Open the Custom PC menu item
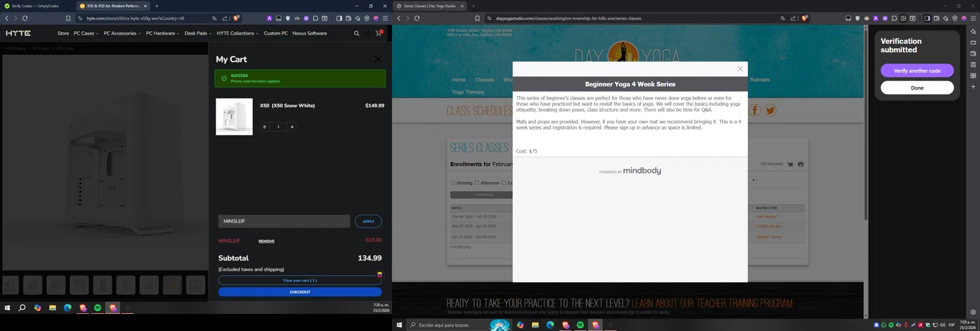 click(x=276, y=33)
